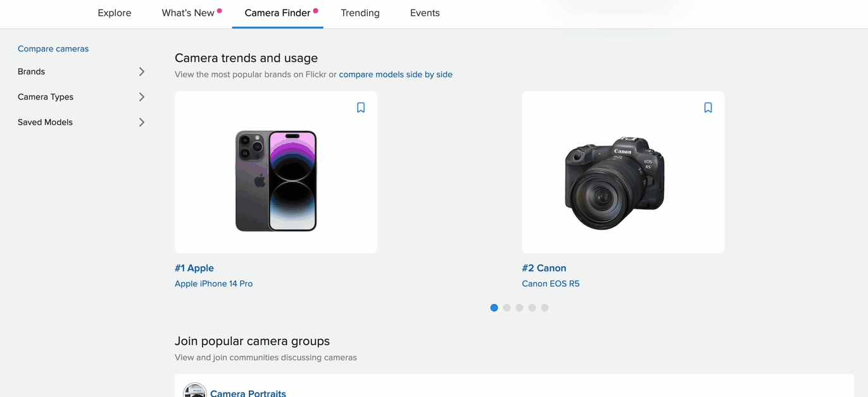
Task: Expand the Saved Models chevron
Action: 142,122
